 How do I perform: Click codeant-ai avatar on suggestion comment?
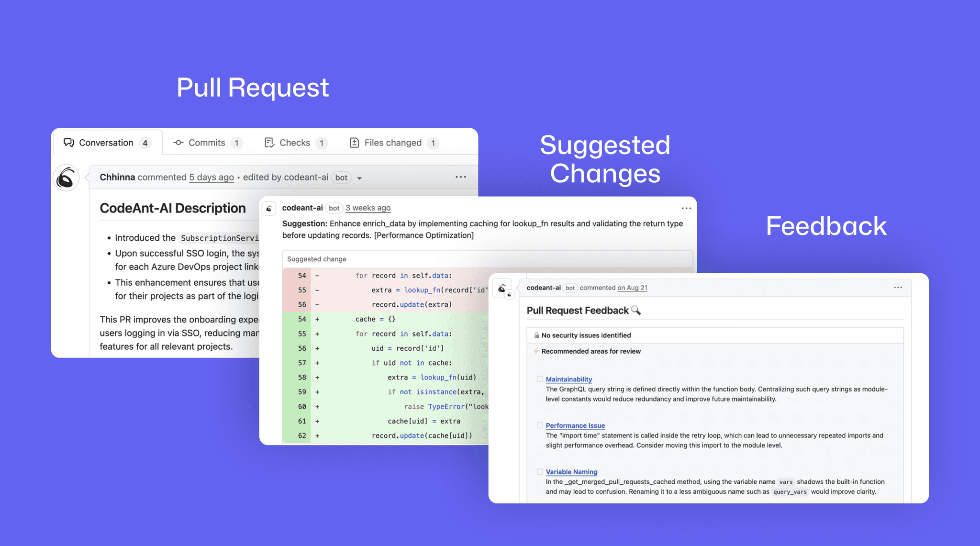pos(269,208)
